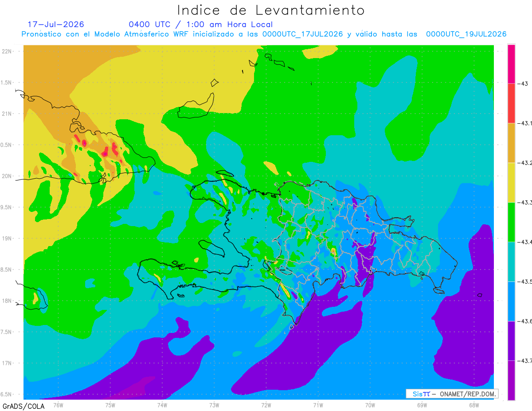Select the green legend color segment
Image resolution: width=532 pixels, height=411 pixels.
tap(511, 222)
